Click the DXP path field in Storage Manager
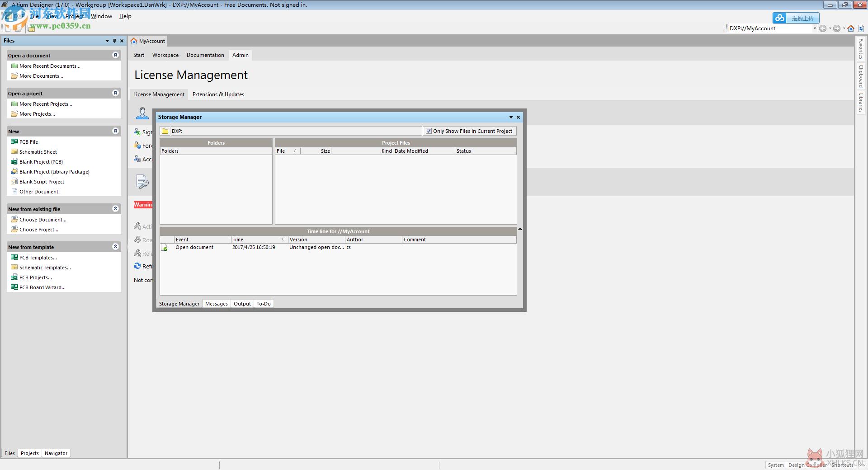The image size is (868, 470). (296, 131)
